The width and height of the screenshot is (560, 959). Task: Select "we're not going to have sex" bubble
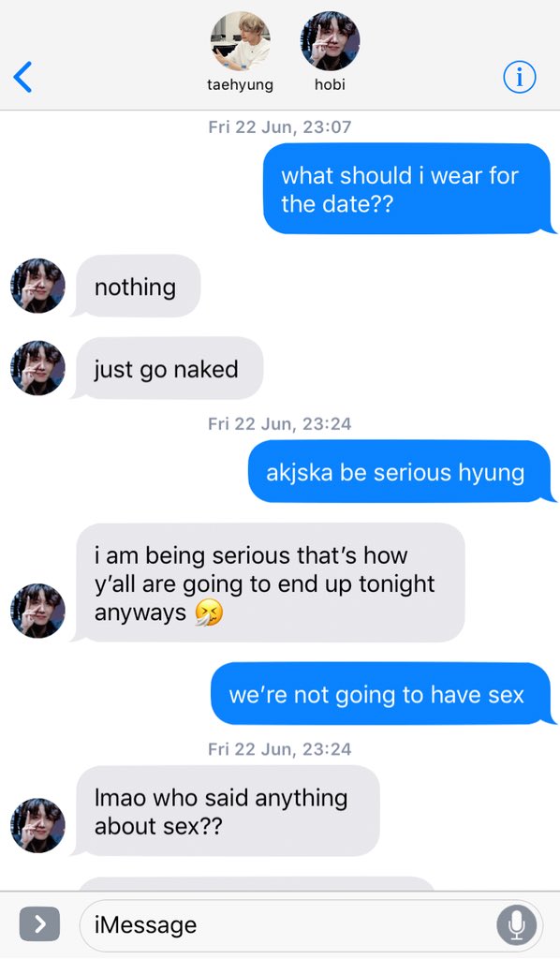(383, 694)
